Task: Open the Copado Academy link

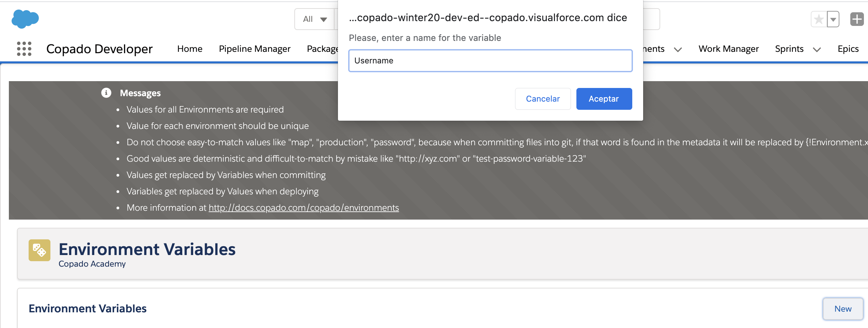Action: click(x=92, y=264)
